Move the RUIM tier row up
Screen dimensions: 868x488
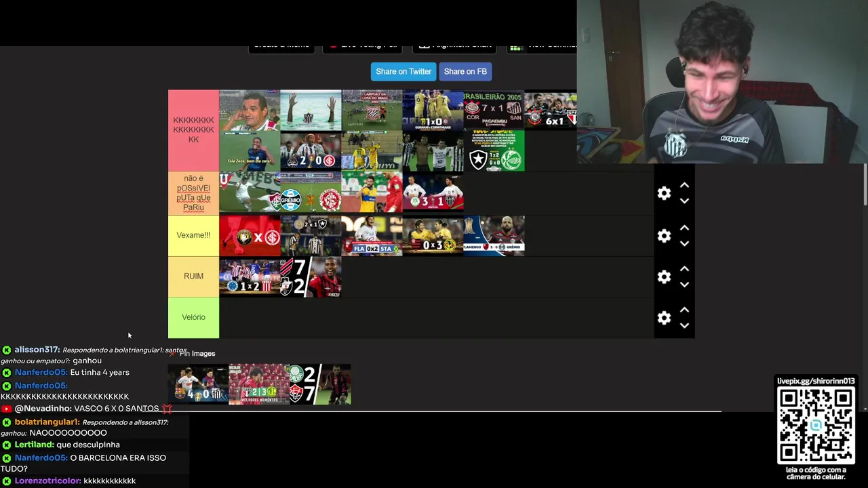(x=684, y=269)
